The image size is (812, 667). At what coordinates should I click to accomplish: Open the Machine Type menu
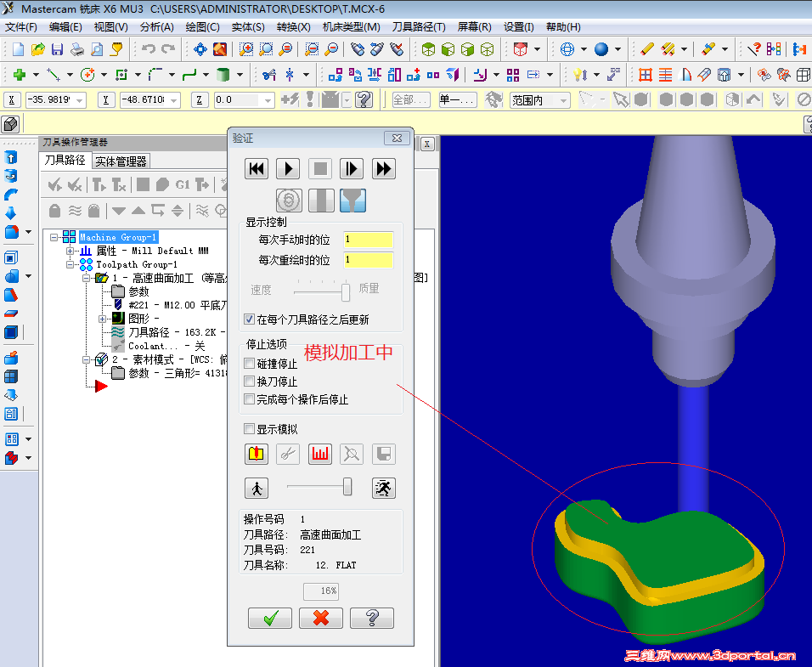[x=351, y=27]
